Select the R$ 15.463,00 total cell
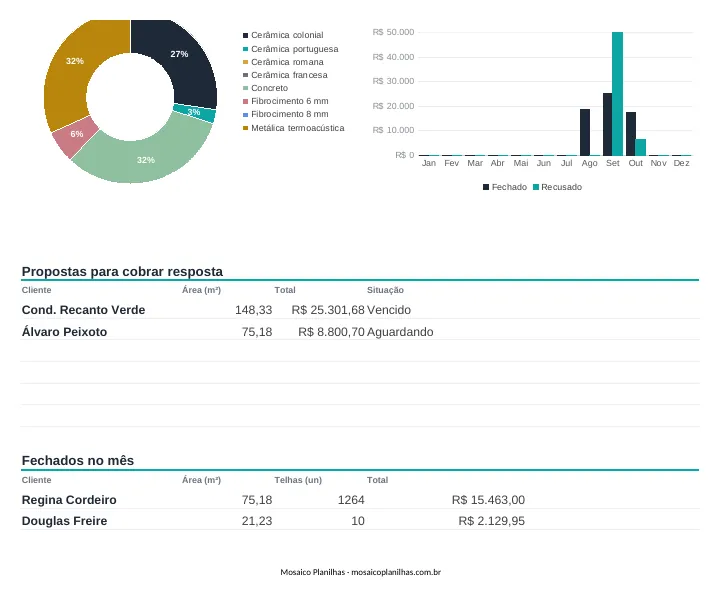The height and width of the screenshot is (597, 719). point(488,500)
